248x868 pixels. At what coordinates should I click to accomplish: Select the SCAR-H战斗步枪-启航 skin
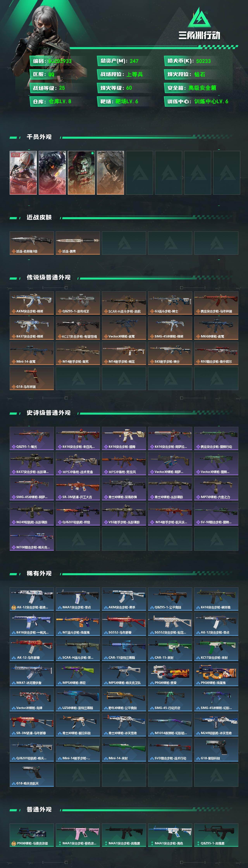pyautogui.click(x=124, y=303)
